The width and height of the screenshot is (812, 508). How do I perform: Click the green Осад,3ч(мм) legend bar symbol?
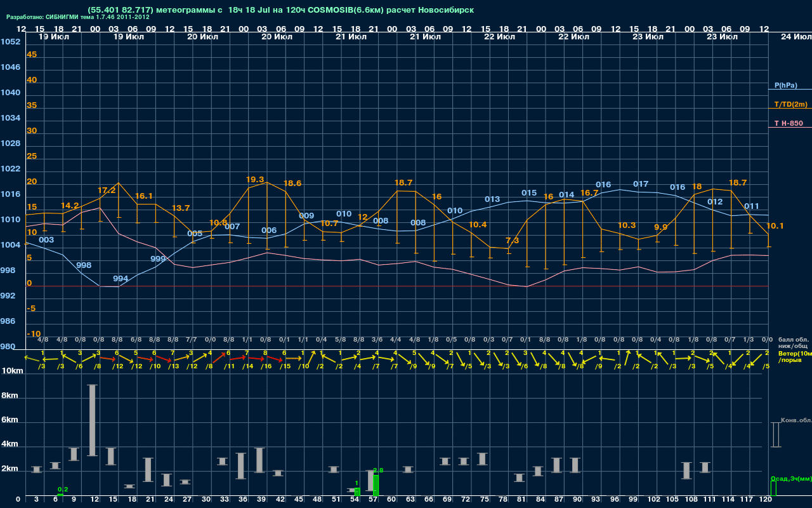773,488
